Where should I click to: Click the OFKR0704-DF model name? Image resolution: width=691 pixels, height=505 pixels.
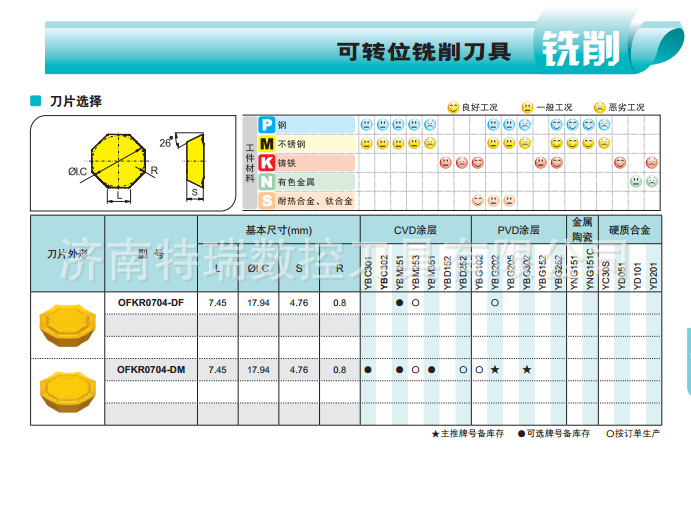[x=151, y=303]
